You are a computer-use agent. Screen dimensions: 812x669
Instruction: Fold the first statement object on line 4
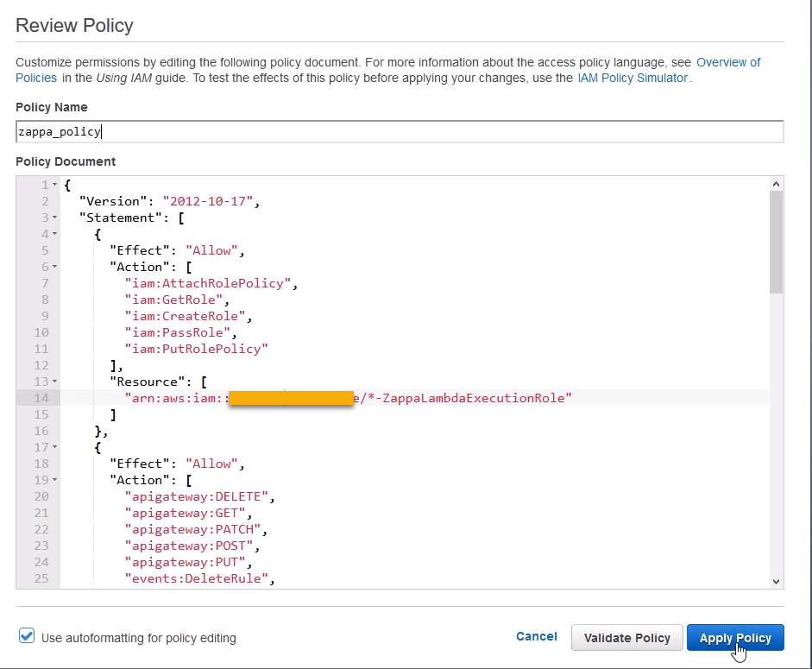[55, 234]
